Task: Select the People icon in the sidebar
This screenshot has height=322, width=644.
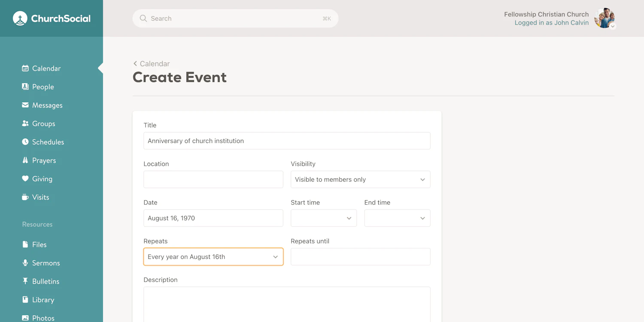Action: (x=25, y=87)
